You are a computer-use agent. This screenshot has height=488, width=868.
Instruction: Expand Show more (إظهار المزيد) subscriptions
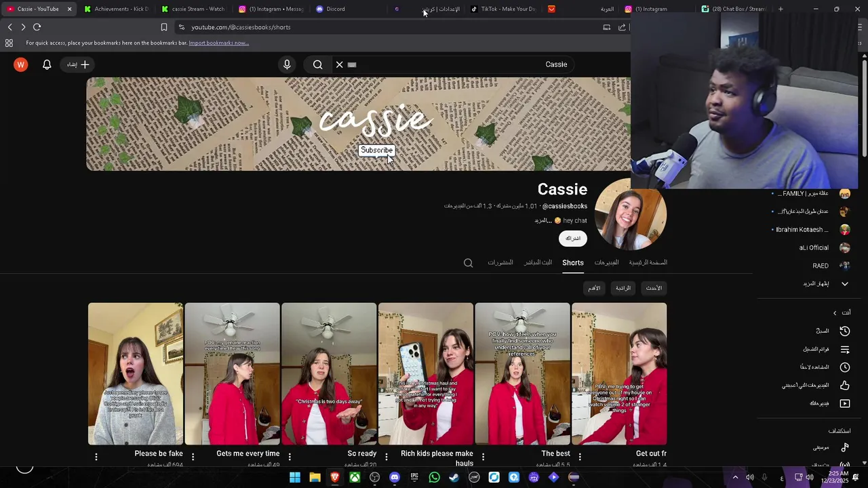[826, 283]
